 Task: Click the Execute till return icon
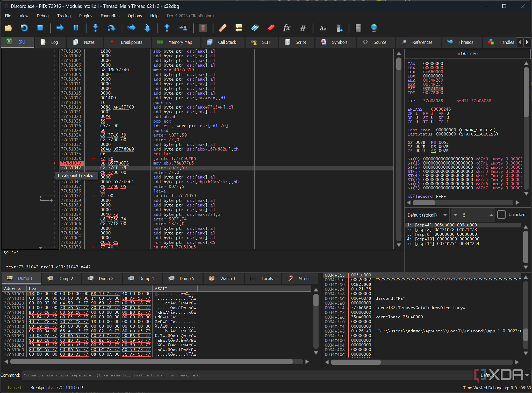pyautogui.click(x=167, y=28)
